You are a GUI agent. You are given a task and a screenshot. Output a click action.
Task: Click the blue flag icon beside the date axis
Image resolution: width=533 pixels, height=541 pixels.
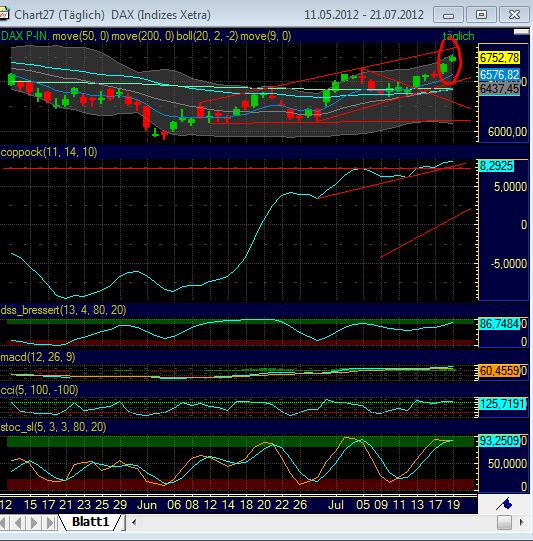504,504
